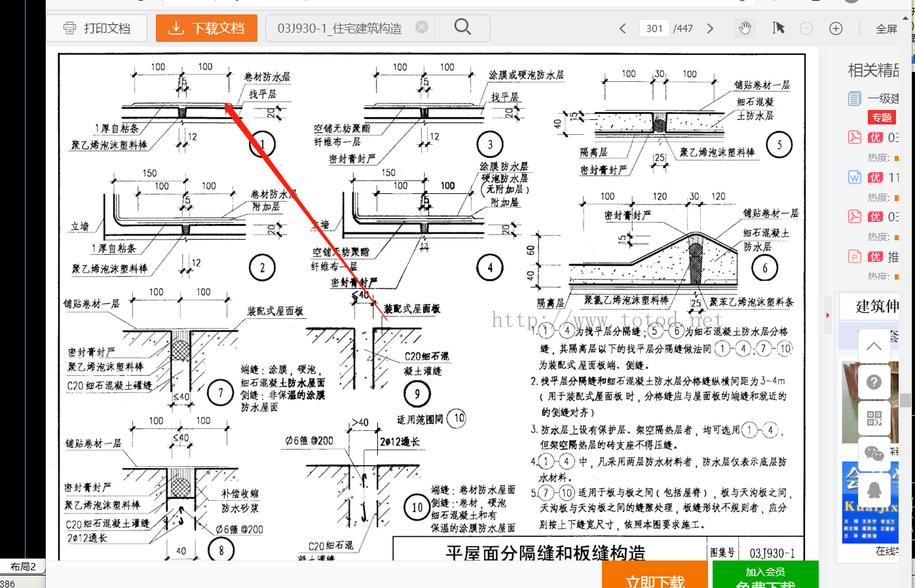Click the QR code floating button
The height and width of the screenshot is (588, 915).
874,418
